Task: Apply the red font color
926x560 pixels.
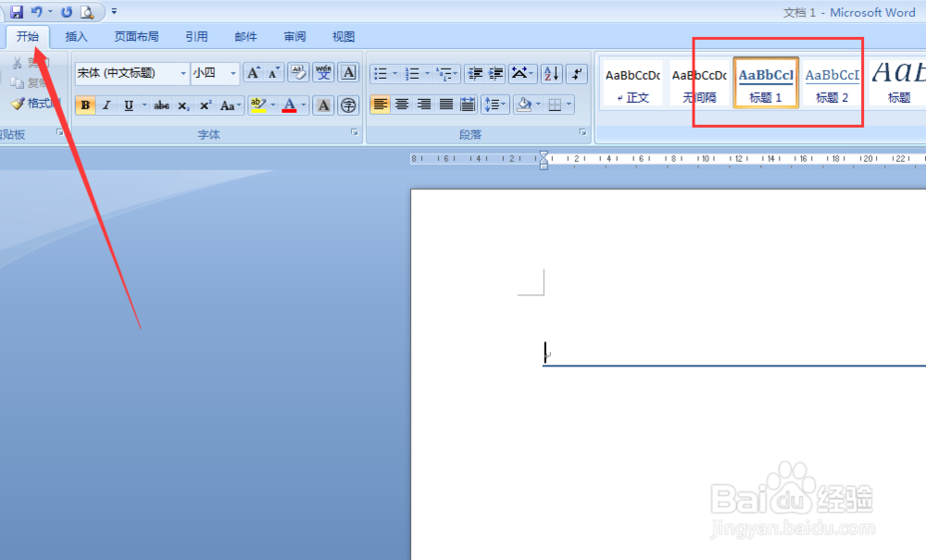Action: (289, 105)
